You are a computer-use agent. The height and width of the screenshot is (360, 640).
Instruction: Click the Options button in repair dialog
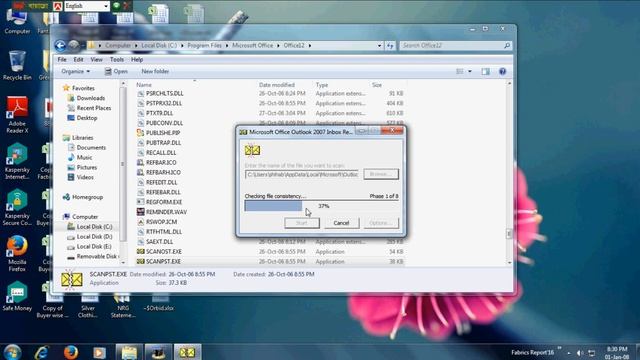(x=381, y=223)
